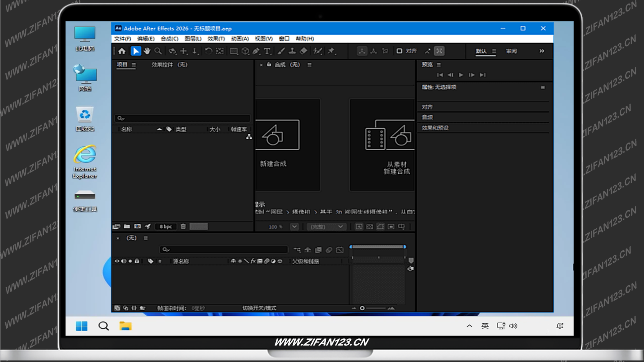Click the 新建合成 button
This screenshot has width=644, height=362.
click(287, 145)
